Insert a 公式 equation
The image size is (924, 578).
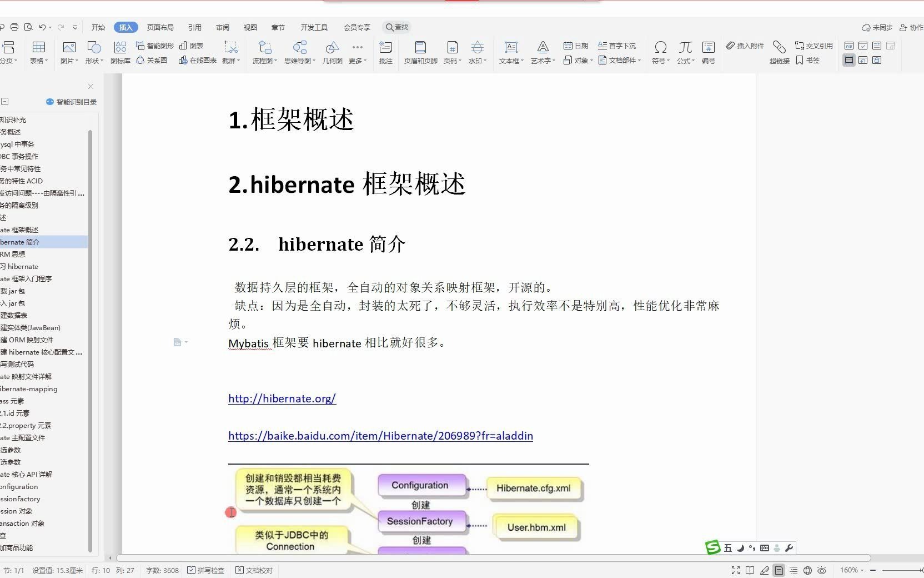coord(686,53)
